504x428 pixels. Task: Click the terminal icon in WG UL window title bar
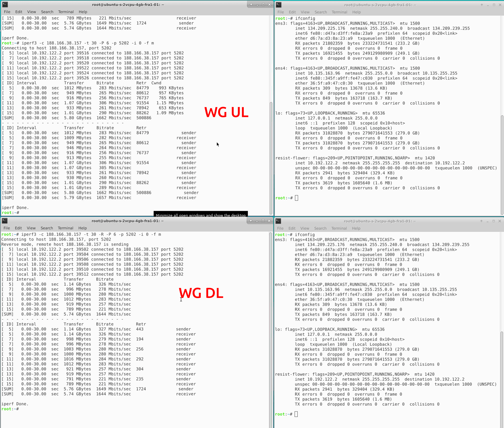5,4
